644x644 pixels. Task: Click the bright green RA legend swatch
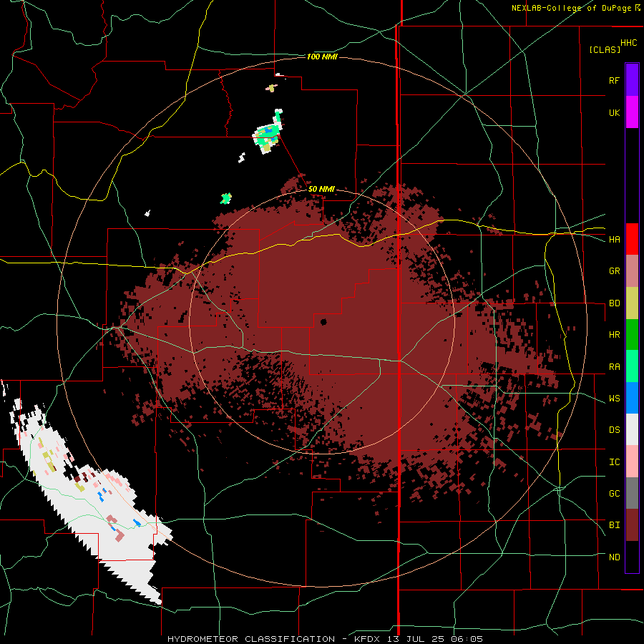(632, 366)
